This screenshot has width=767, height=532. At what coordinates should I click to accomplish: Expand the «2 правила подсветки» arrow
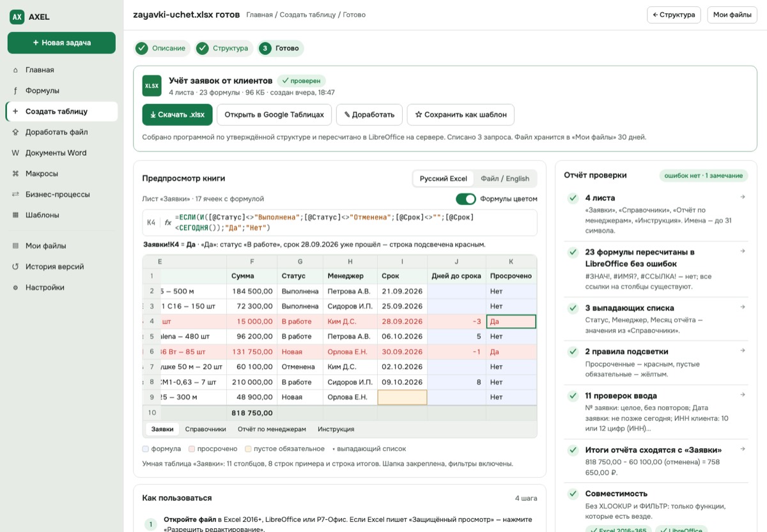click(x=743, y=351)
